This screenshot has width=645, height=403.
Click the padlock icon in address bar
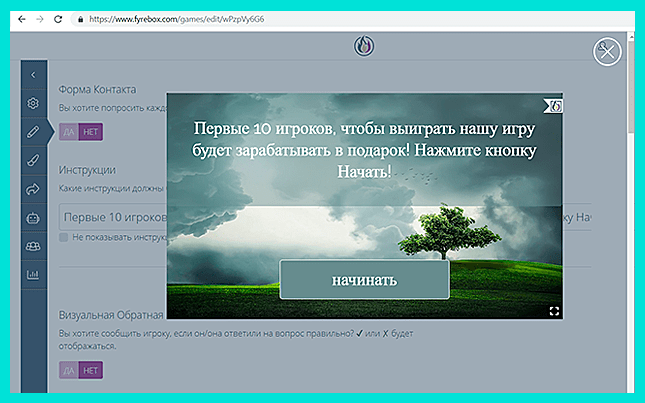pyautogui.click(x=81, y=19)
